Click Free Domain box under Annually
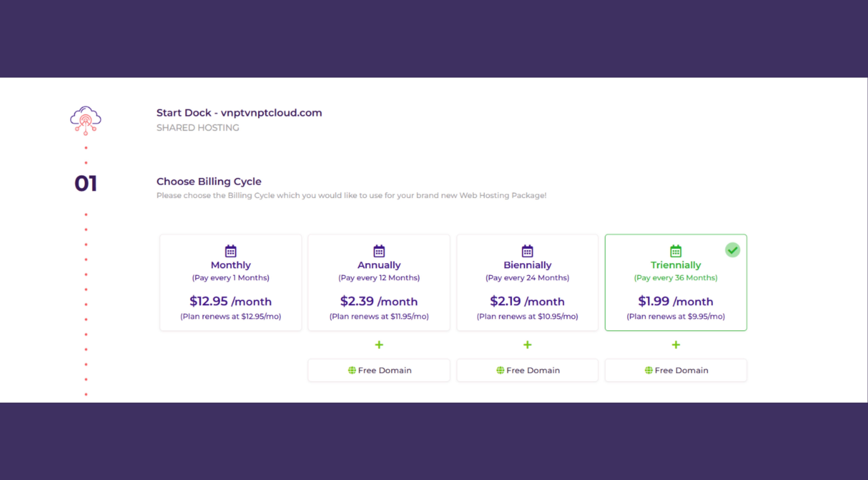Image resolution: width=868 pixels, height=480 pixels. [379, 370]
